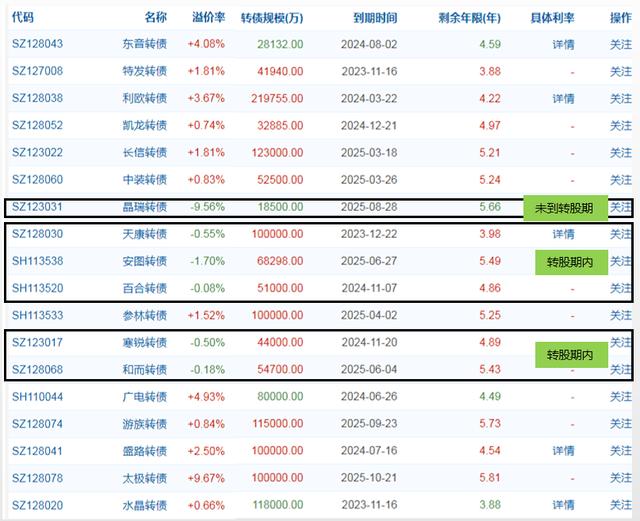The height and width of the screenshot is (521, 640).
Task: Click 关注 in 广电转债 row
Action: tap(621, 396)
